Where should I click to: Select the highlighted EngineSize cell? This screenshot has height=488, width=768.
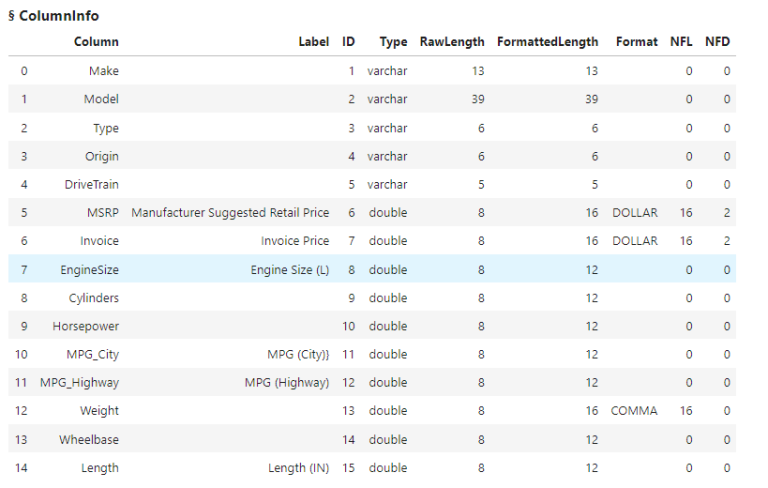[x=89, y=269]
